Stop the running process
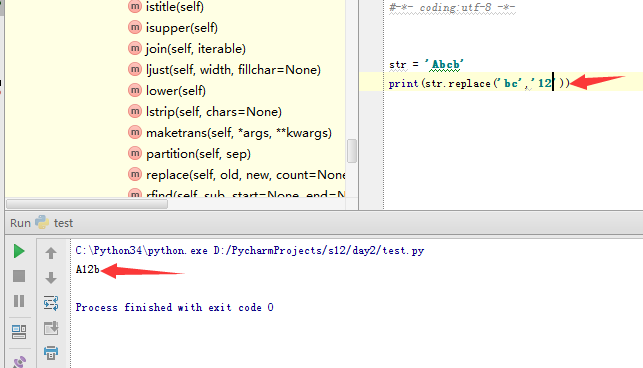The width and height of the screenshot is (643, 368). coord(19,276)
